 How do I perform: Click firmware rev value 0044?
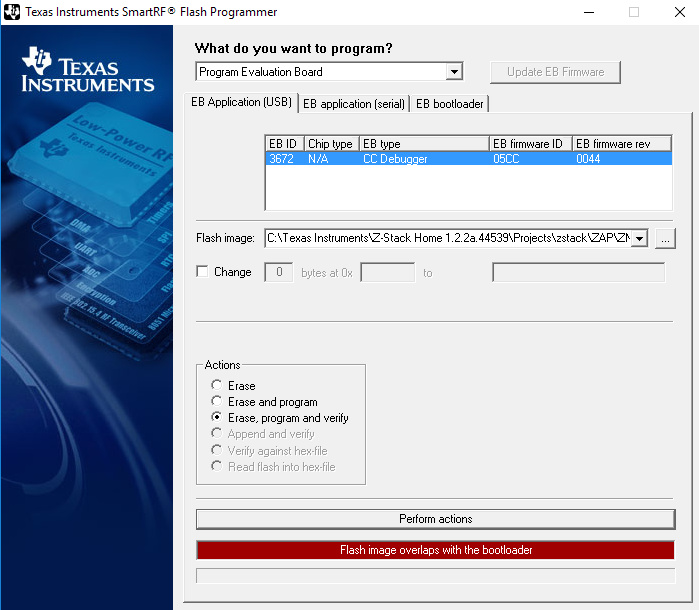(588, 159)
